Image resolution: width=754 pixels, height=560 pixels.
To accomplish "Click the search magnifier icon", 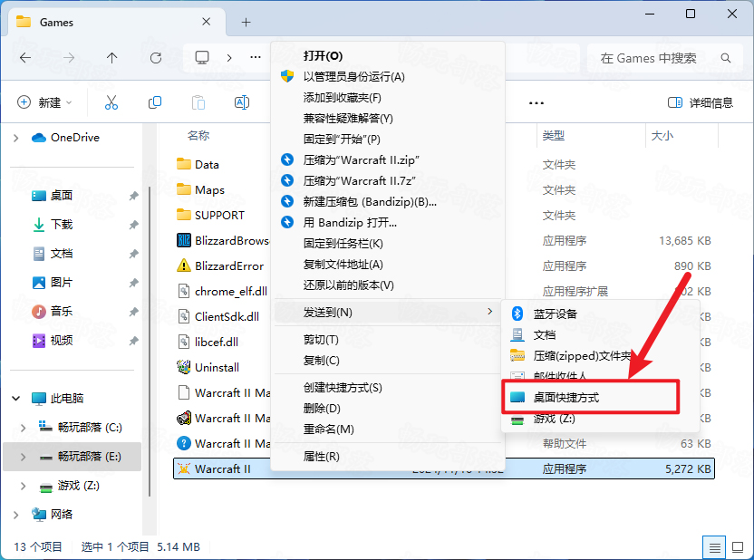I will coord(726,58).
